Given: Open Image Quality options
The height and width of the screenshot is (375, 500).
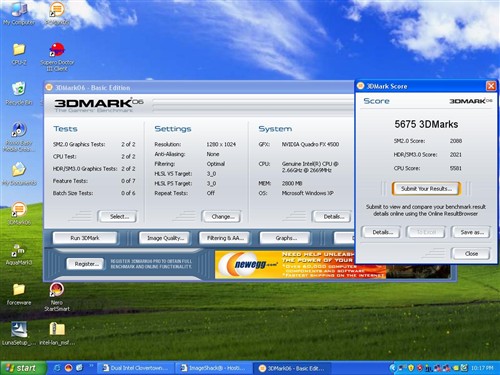Looking at the screenshot, I should tap(164, 238).
